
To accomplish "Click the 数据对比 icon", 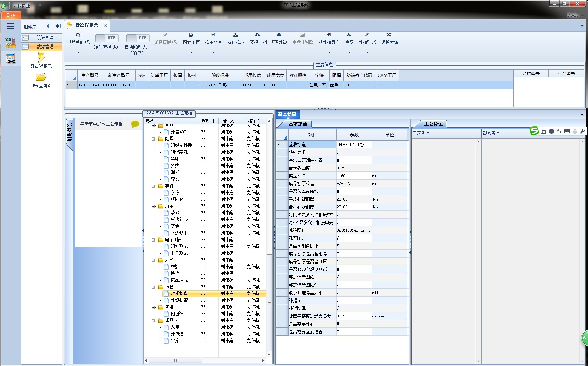I will click(367, 35).
